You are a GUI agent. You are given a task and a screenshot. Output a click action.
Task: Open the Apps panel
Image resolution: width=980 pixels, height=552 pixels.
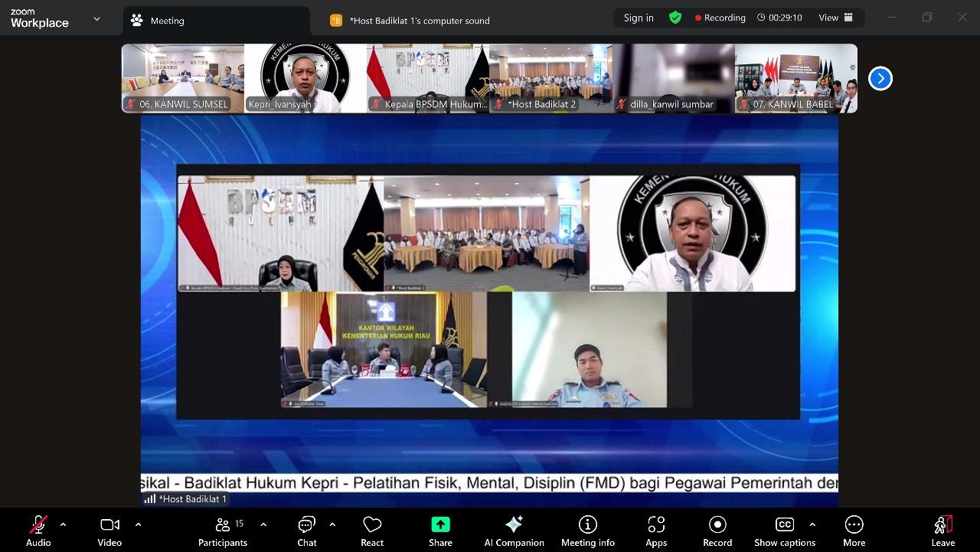[x=656, y=531]
